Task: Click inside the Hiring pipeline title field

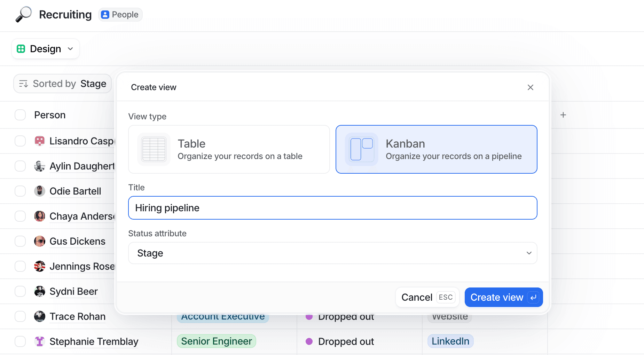Action: pos(332,208)
